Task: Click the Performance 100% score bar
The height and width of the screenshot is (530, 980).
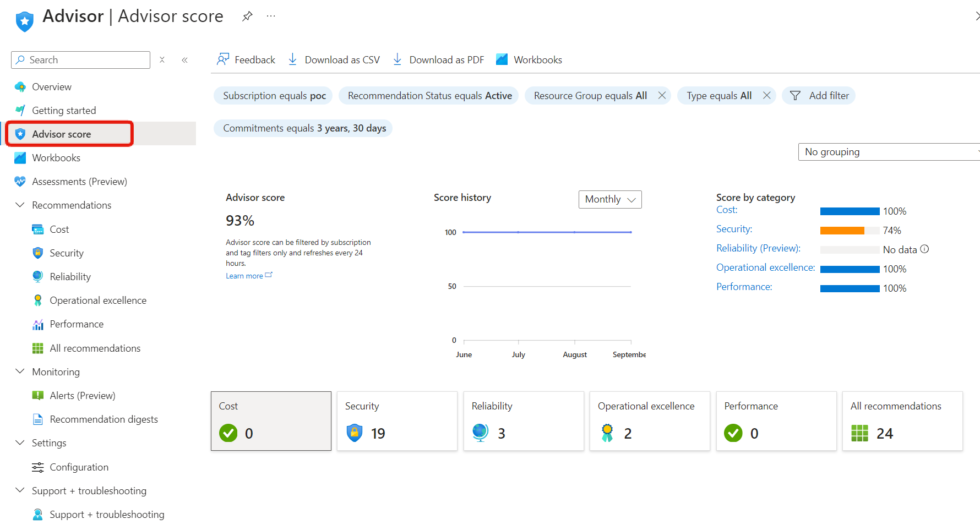Action: [x=850, y=288]
